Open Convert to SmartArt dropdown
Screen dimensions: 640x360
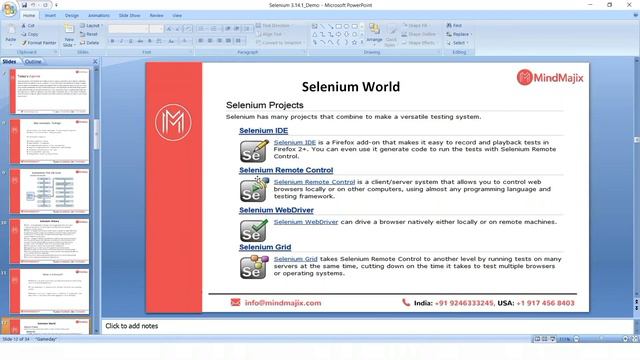[280, 43]
